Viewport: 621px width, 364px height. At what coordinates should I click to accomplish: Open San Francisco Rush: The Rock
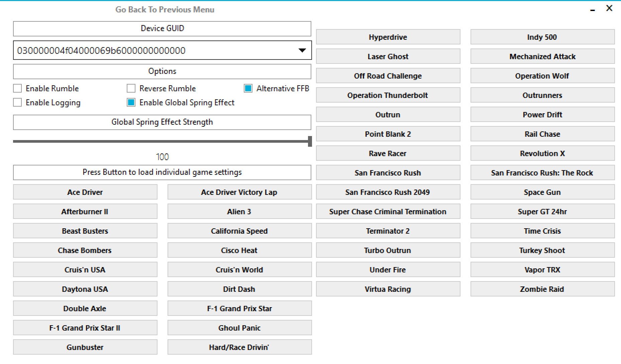(542, 173)
